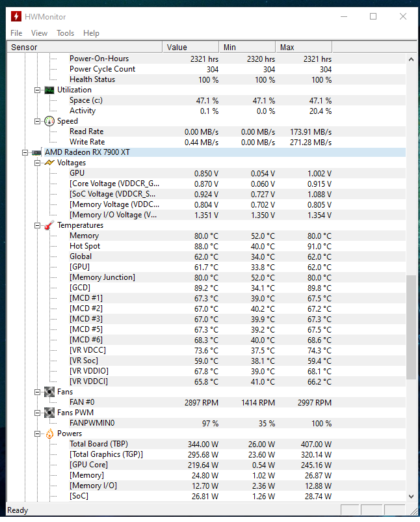Click the Sensor column header
420x522 pixels.
[85, 47]
